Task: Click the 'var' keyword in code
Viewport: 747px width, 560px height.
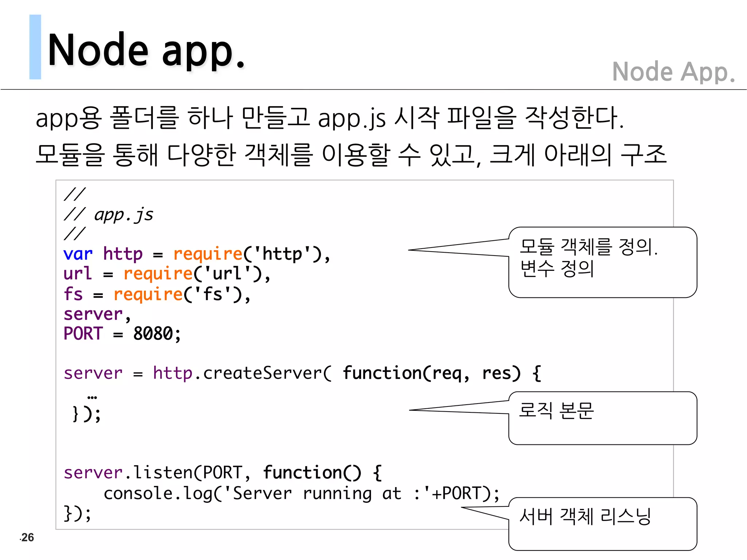Action: [x=78, y=254]
